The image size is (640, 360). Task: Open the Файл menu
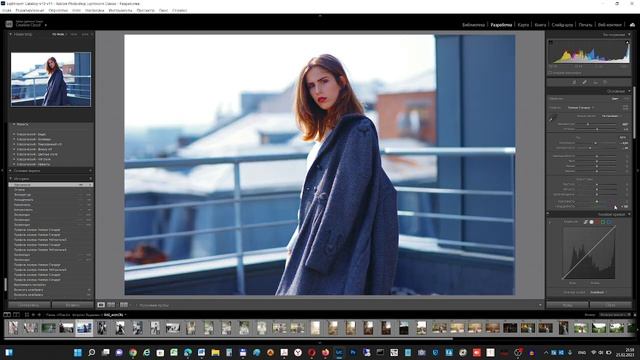7,10
